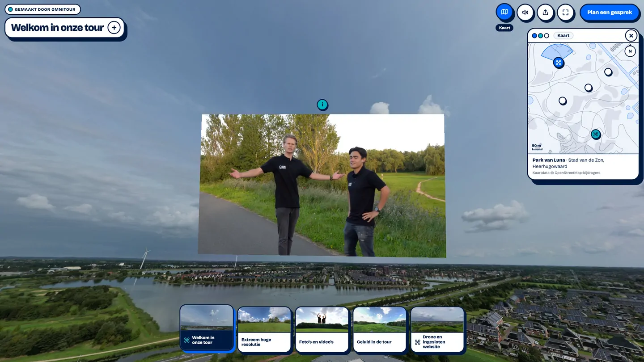Open the "Extreem hoge resolutie" scene card
Viewport: 644px width, 362px height.
coord(264,329)
